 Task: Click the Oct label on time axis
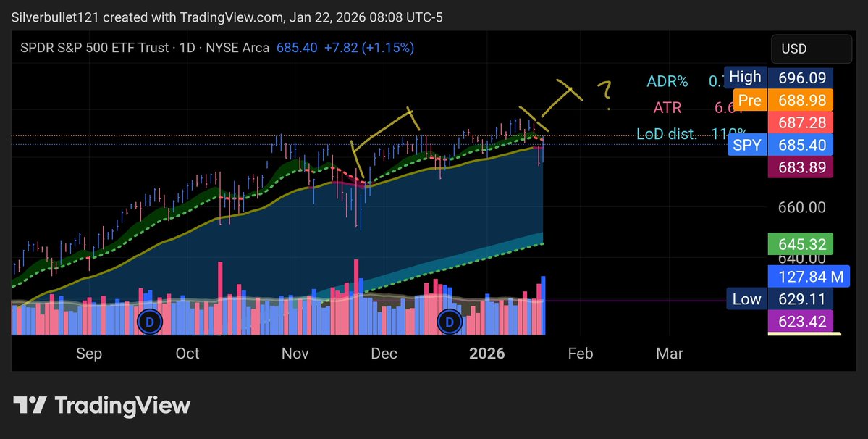(187, 354)
